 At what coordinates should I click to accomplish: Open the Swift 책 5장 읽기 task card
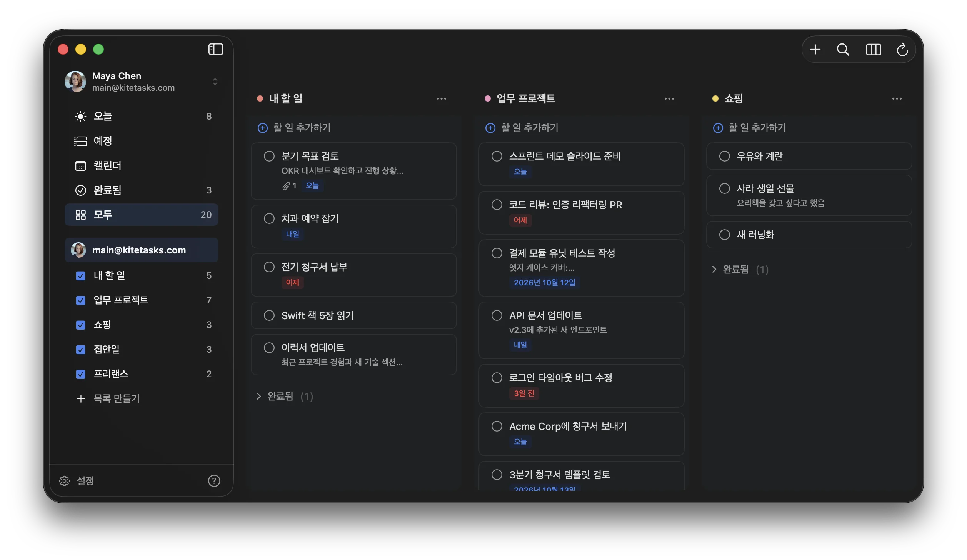(x=354, y=315)
